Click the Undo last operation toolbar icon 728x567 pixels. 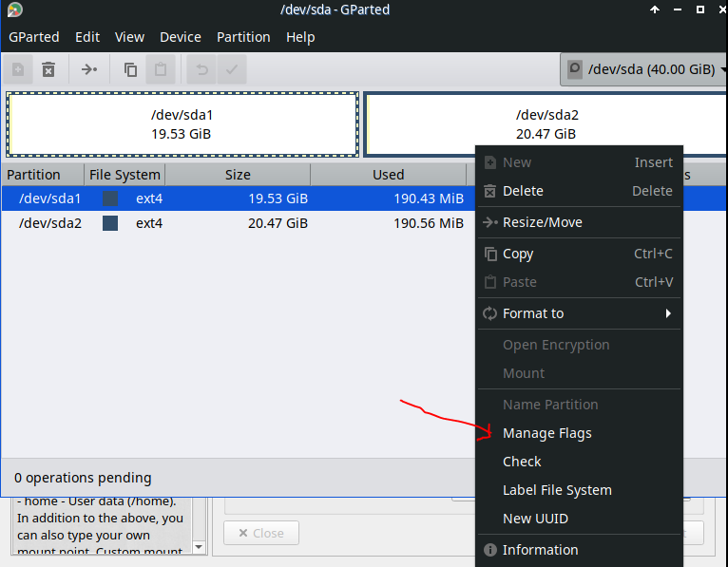[x=201, y=69]
